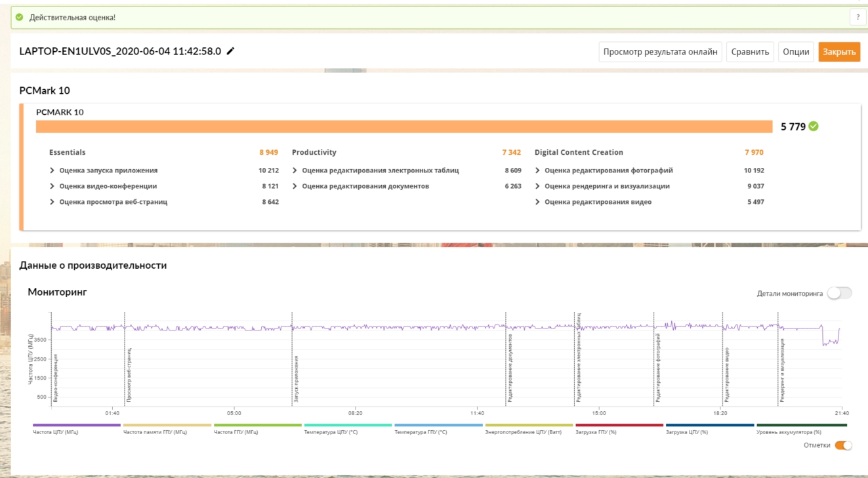Click the Просмотр веб-страниц chart marker

pos(129,374)
